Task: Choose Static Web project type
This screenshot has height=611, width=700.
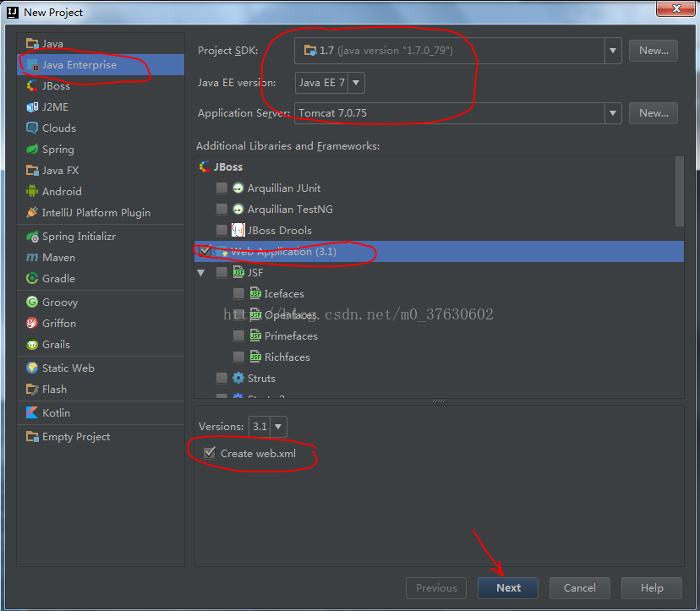Action: click(x=101, y=368)
